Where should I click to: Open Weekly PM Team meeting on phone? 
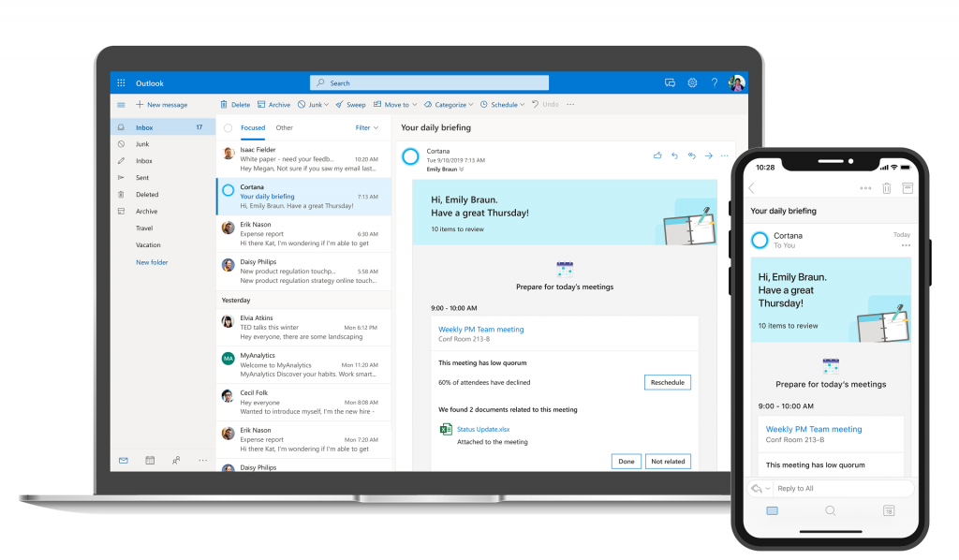[814, 429]
